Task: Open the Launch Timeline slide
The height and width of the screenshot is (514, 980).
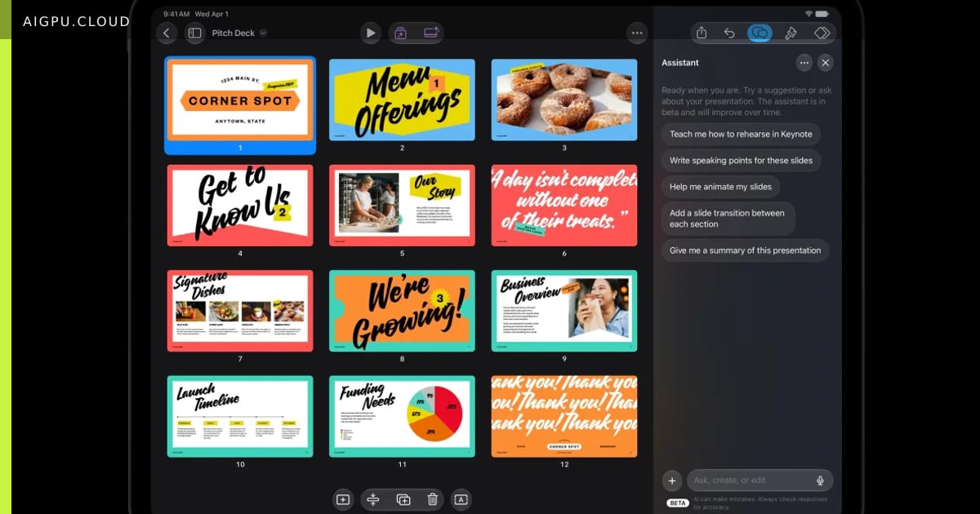Action: tap(240, 416)
